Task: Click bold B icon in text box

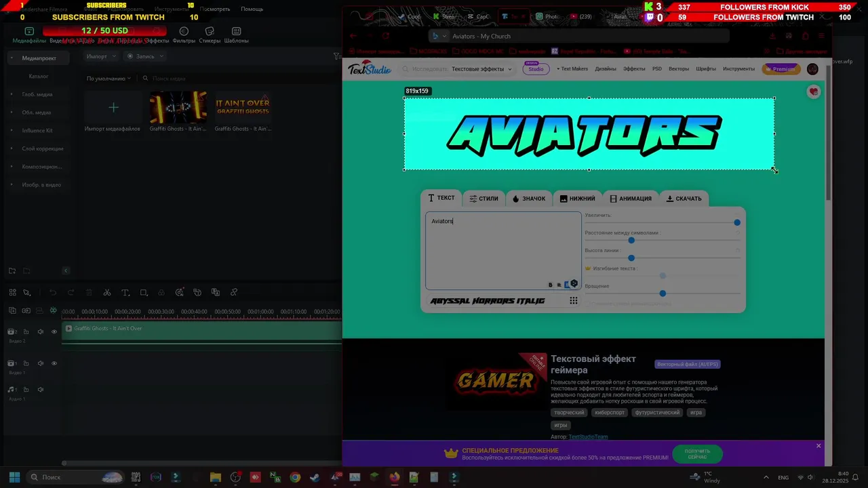Action: pyautogui.click(x=551, y=285)
